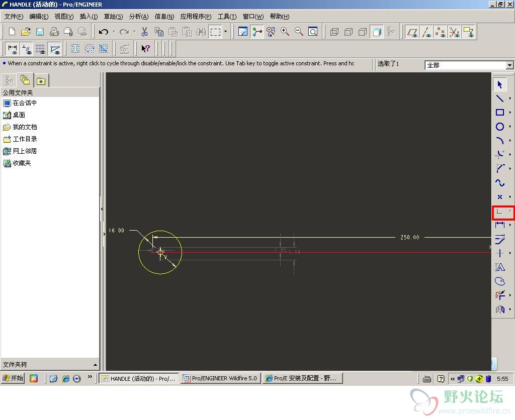Image resolution: width=515 pixels, height=420 pixels.
Task: Collapse the navigator panel using sash arrow
Action: [102, 209]
